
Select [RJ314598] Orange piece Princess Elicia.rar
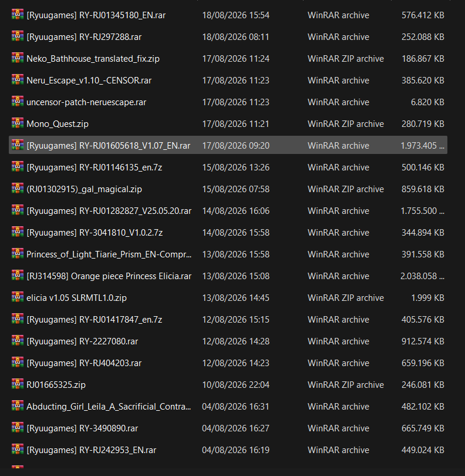click(109, 276)
